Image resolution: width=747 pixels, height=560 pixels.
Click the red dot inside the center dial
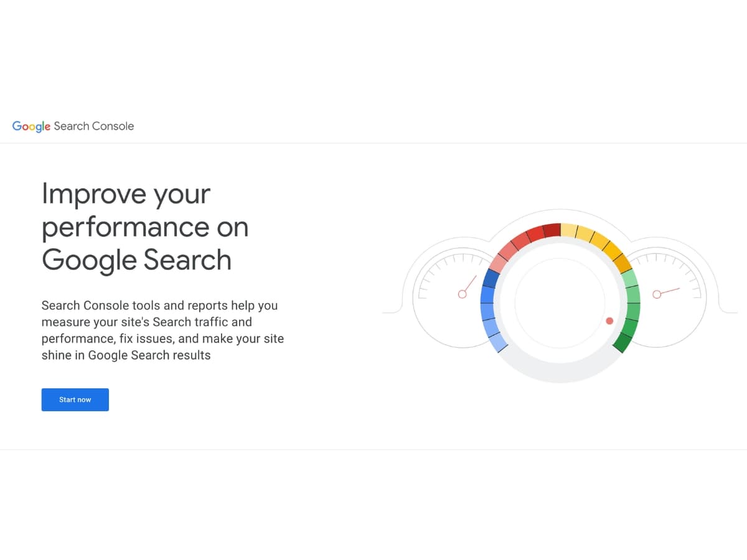[x=609, y=321]
